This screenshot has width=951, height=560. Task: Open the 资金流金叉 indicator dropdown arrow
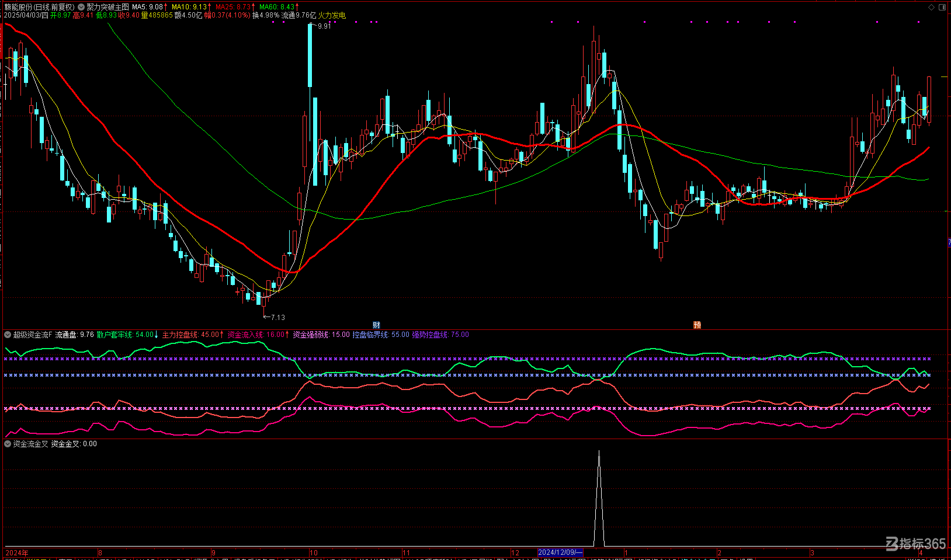tap(8, 444)
